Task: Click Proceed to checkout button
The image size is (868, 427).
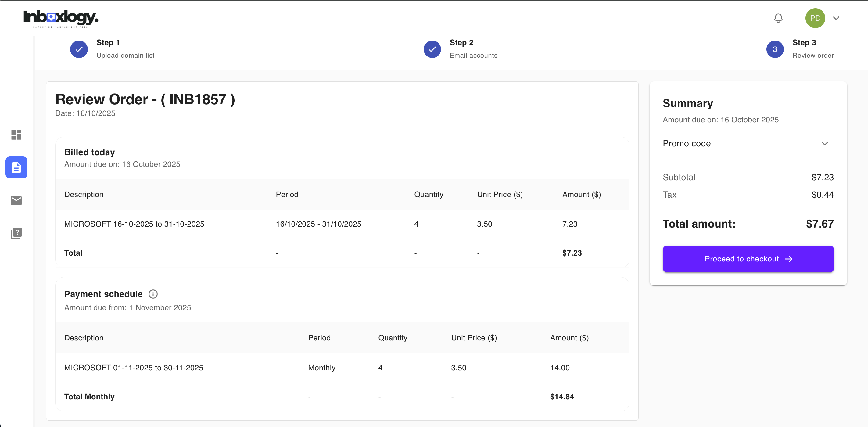Action: pos(748,259)
